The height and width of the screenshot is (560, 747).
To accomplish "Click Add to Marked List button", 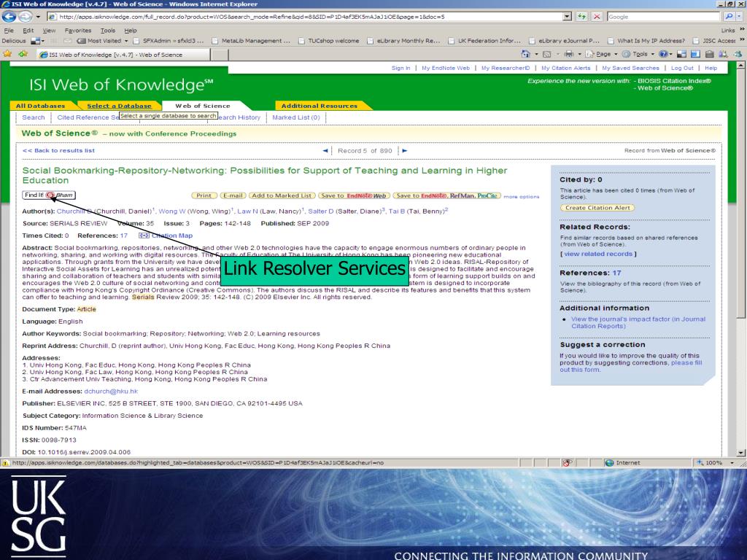I will coord(282,195).
